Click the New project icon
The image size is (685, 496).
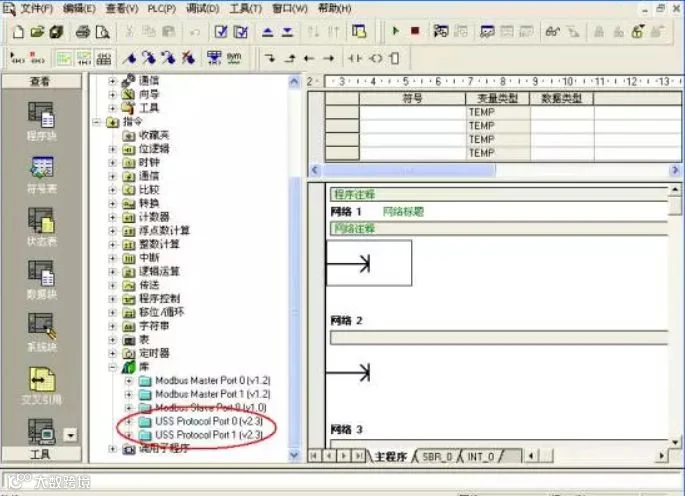18,31
